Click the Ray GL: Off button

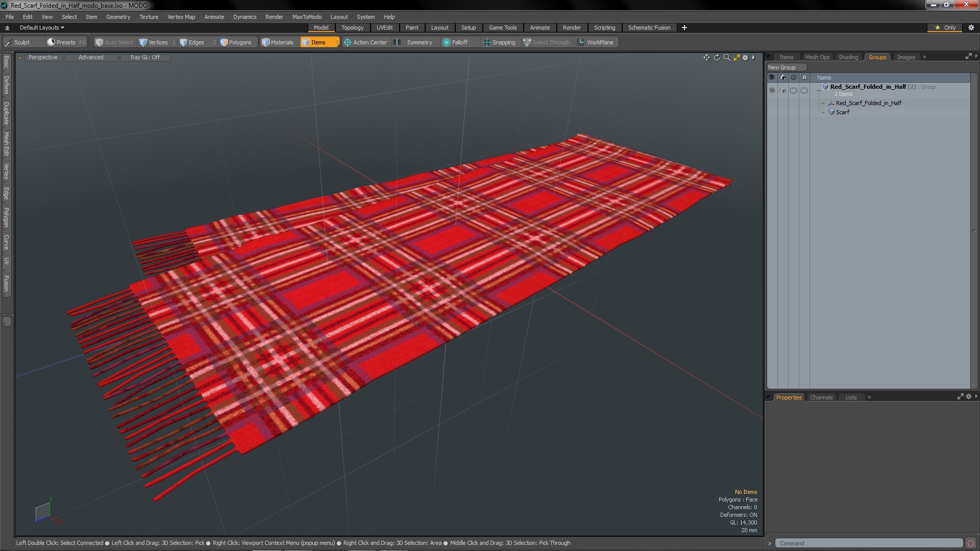click(x=145, y=57)
